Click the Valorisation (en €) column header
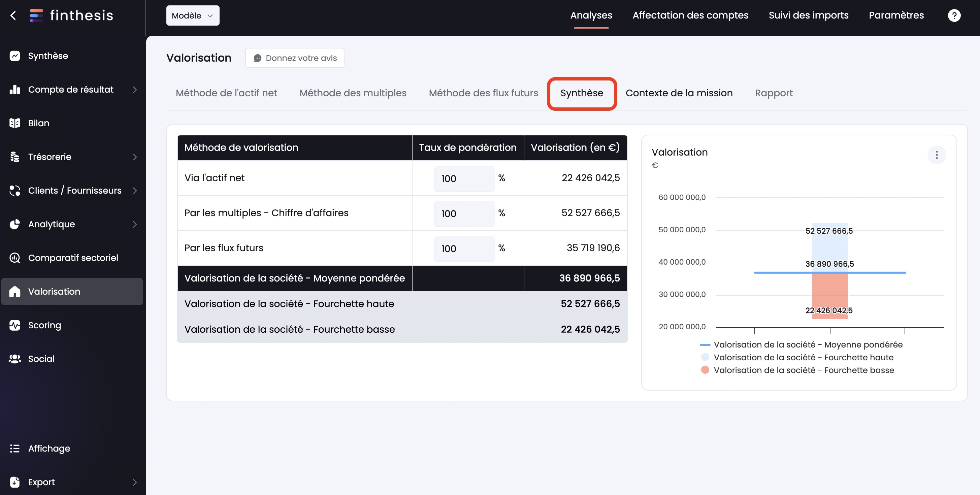 pyautogui.click(x=576, y=147)
